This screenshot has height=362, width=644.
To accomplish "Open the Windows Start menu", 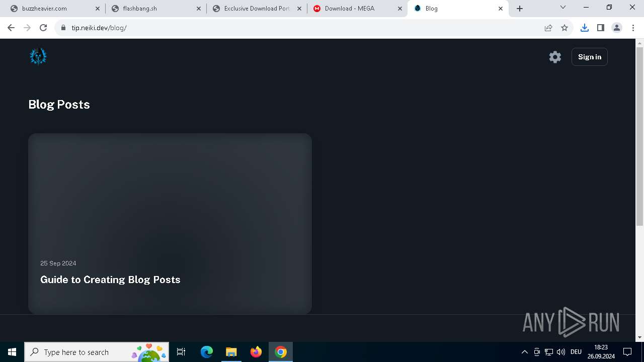I will [12, 352].
